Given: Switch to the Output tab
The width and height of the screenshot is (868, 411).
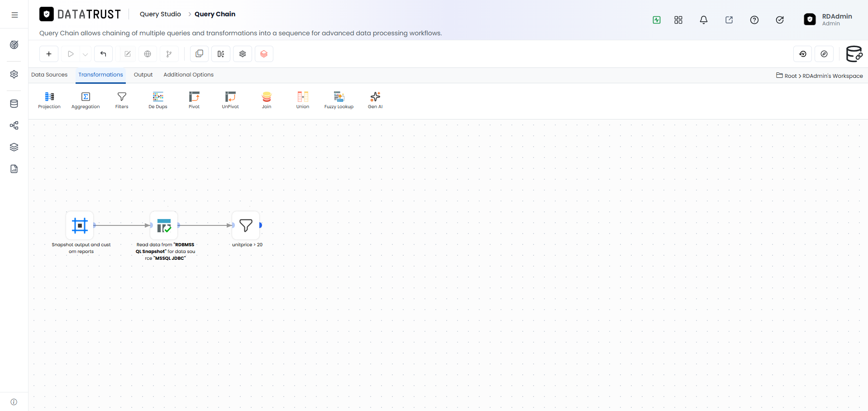Looking at the screenshot, I should pos(143,75).
